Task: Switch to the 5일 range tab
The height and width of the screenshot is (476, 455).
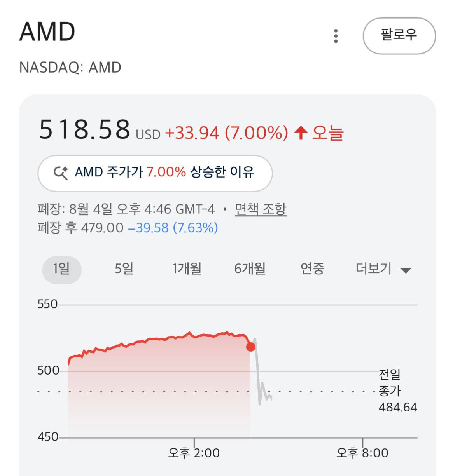Action: (x=124, y=269)
